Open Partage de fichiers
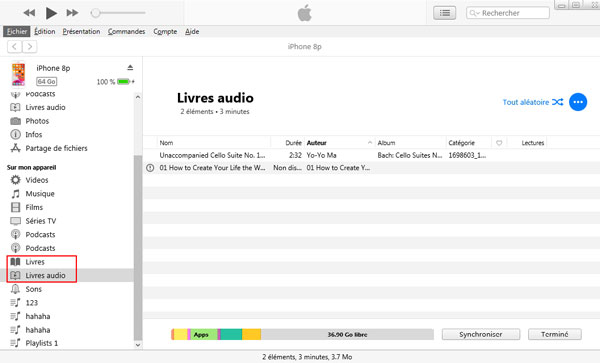 56,148
